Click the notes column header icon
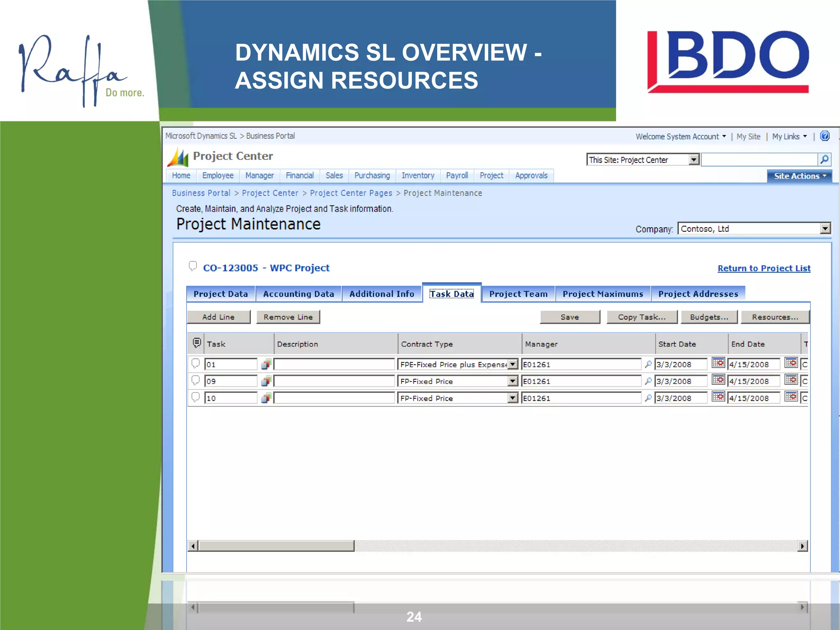 (197, 343)
